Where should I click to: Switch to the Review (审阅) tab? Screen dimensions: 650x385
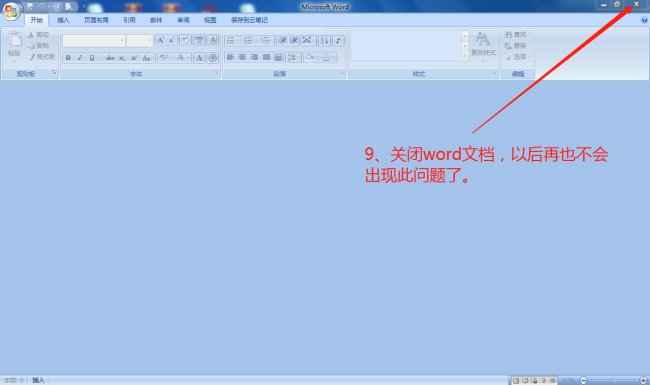[183, 20]
